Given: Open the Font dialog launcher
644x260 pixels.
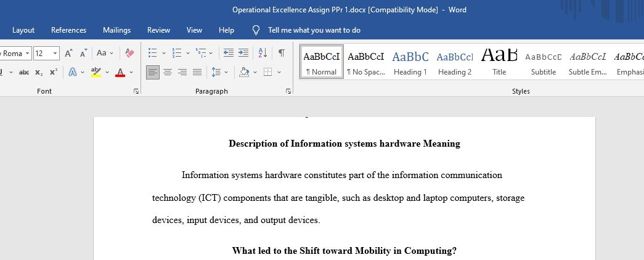Looking at the screenshot, I should click(136, 91).
